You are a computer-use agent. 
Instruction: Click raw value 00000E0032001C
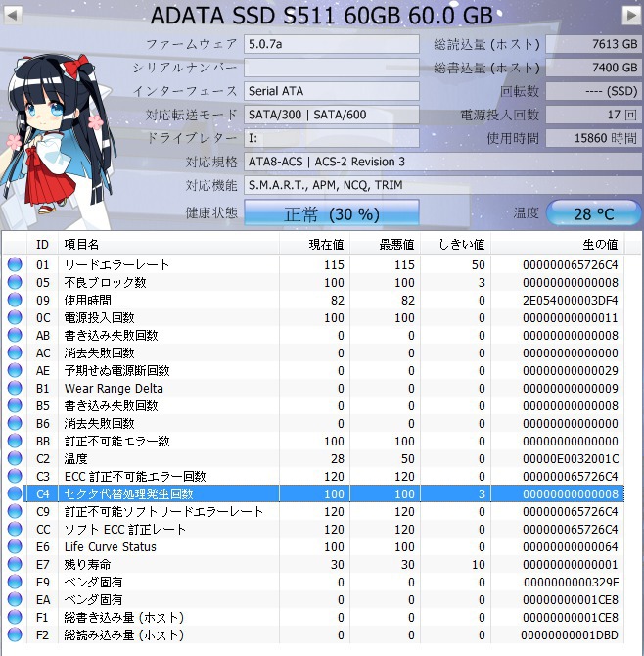click(x=571, y=458)
